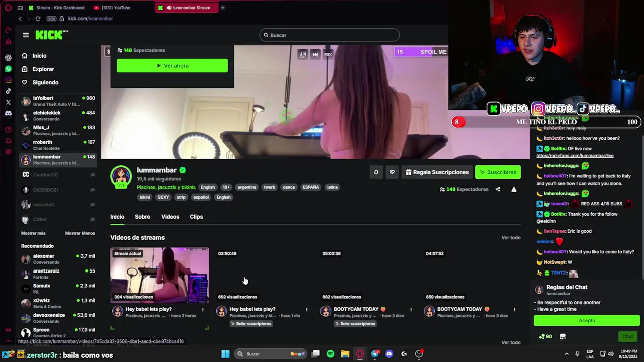
Task: Open recommended channel alexomar
Action: [x=58, y=259]
